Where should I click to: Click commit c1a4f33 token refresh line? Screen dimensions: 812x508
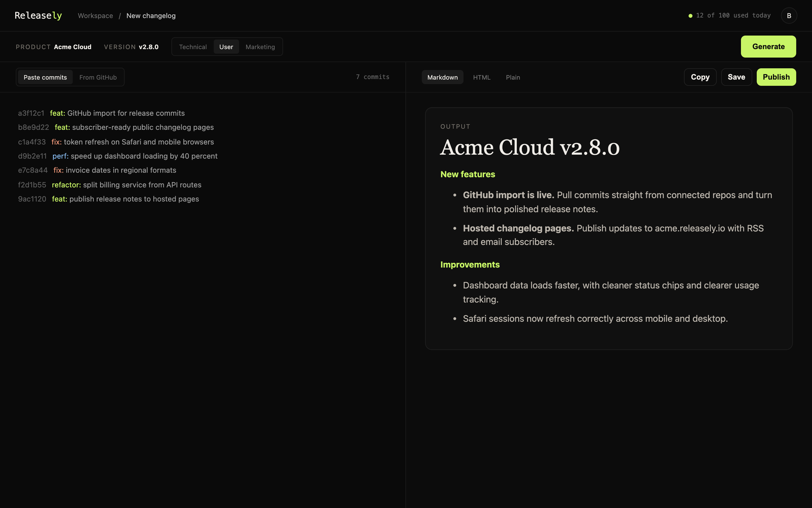[116, 142]
